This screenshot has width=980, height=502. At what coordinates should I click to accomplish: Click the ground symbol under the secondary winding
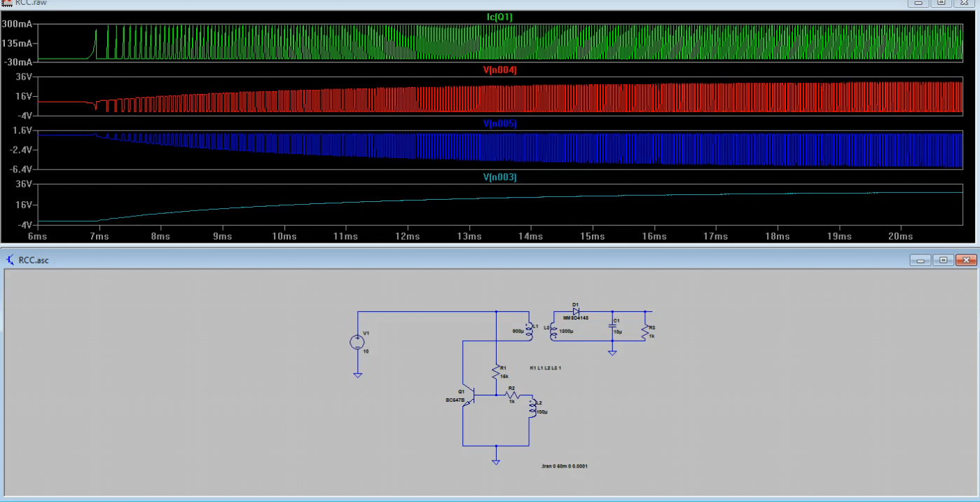pos(612,351)
